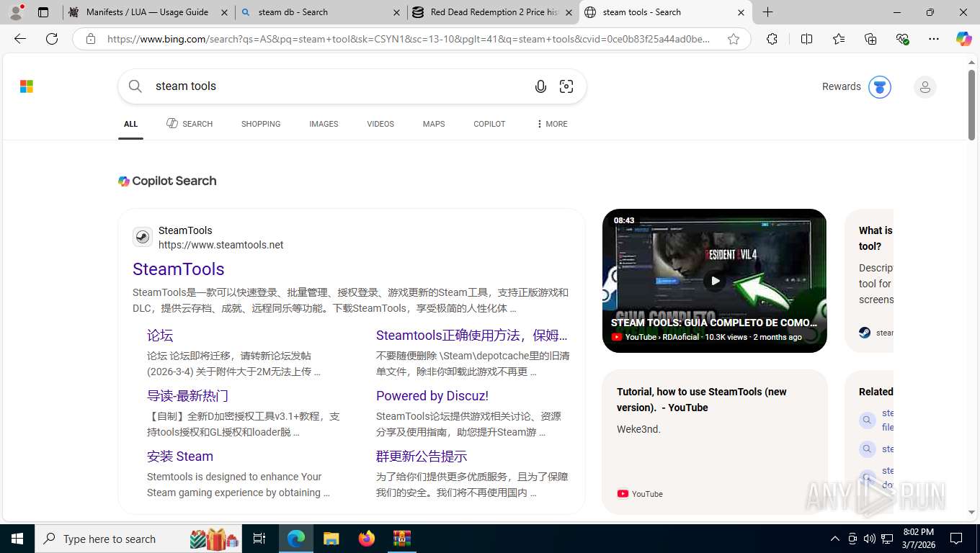Add this page to favorites star

tap(734, 39)
